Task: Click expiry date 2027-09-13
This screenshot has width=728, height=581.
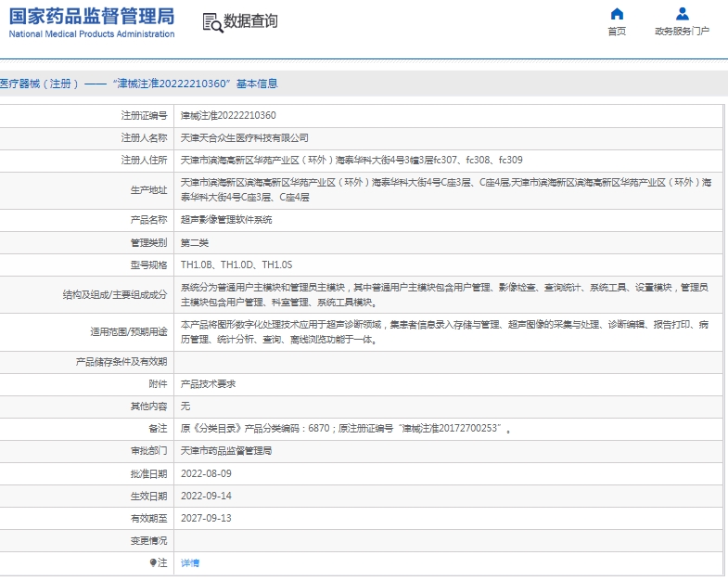Action: pos(206,518)
